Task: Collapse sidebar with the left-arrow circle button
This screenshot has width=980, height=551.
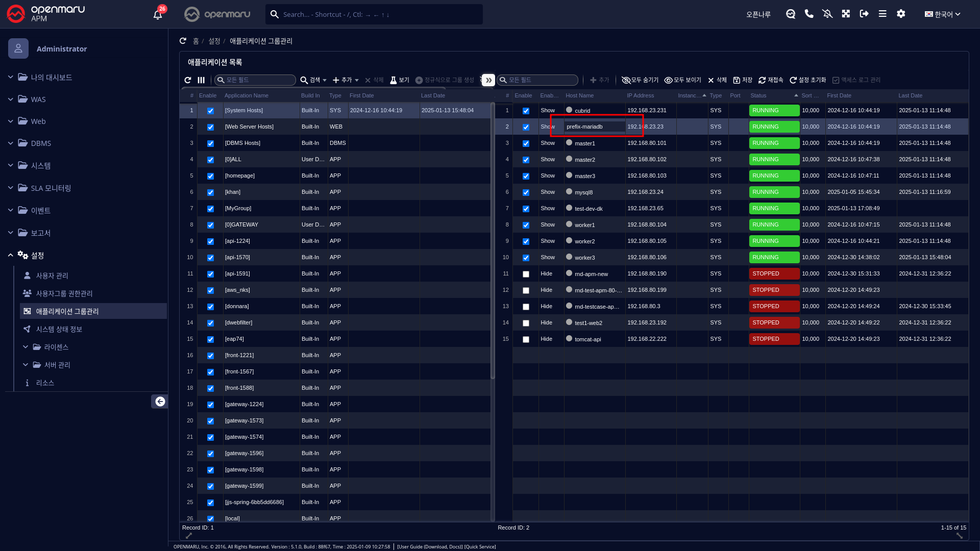Action: (x=160, y=402)
